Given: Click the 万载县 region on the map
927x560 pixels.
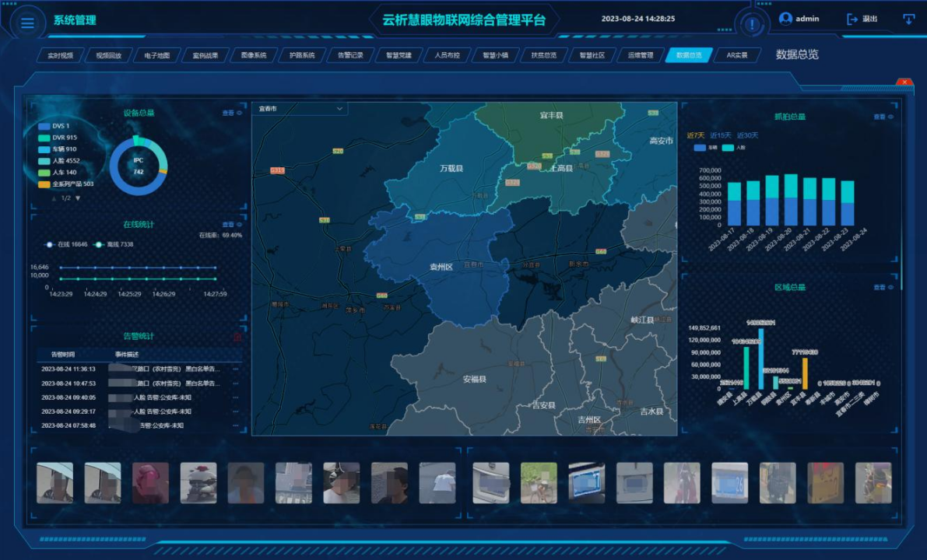Looking at the screenshot, I should click(x=451, y=168).
